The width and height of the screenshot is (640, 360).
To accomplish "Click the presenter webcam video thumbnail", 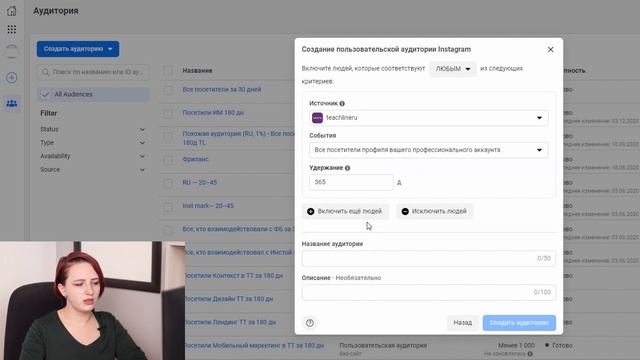I will 92,300.
